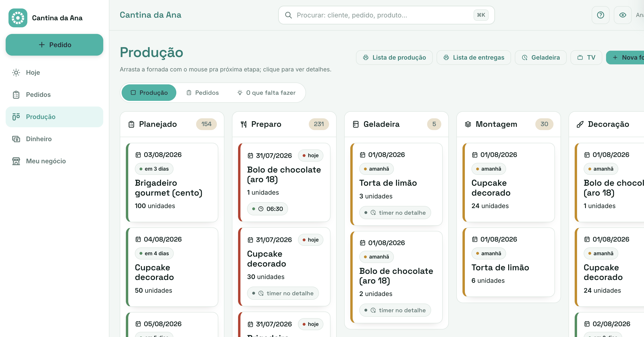Click the calendar icon next to 04/08/2026

138,239
